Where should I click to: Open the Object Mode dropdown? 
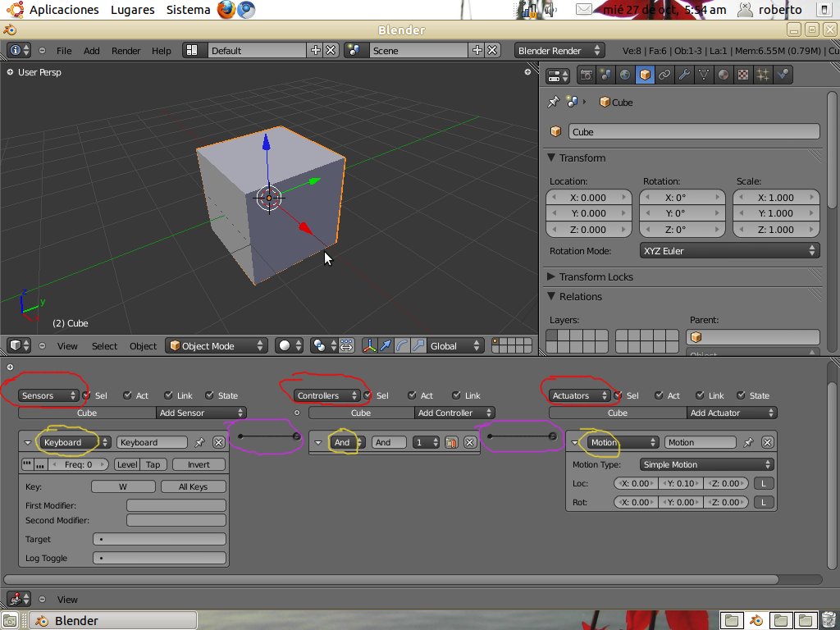217,345
